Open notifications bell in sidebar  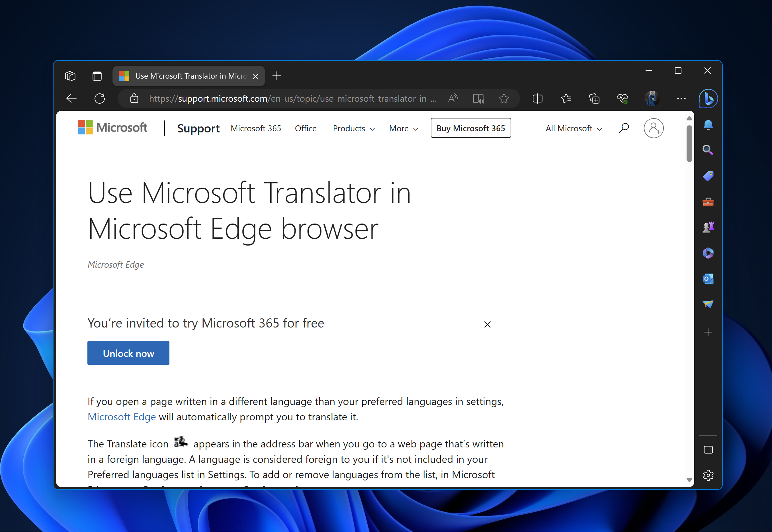[x=708, y=125]
